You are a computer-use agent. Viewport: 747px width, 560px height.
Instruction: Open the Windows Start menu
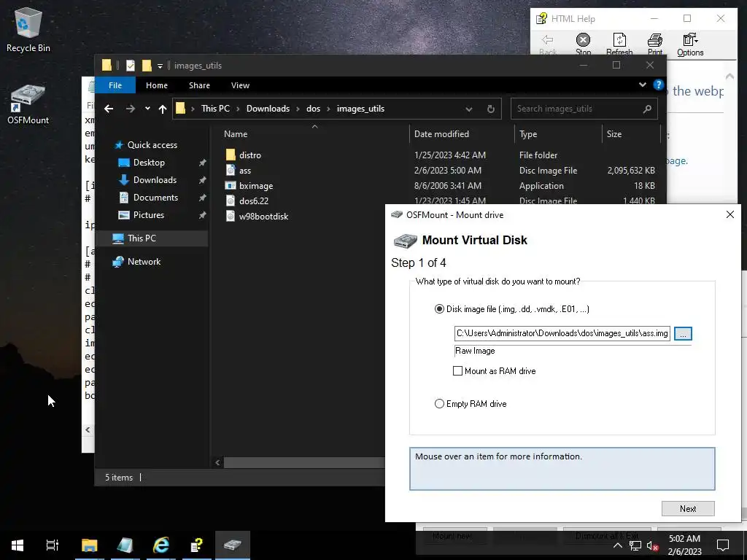(x=18, y=545)
